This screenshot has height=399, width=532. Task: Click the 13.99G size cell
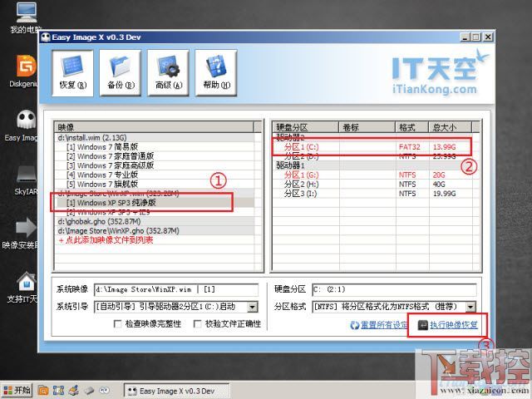(444, 147)
